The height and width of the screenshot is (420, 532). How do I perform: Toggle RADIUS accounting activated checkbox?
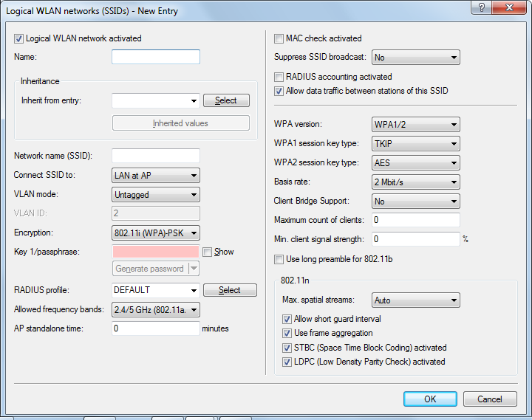coord(279,77)
